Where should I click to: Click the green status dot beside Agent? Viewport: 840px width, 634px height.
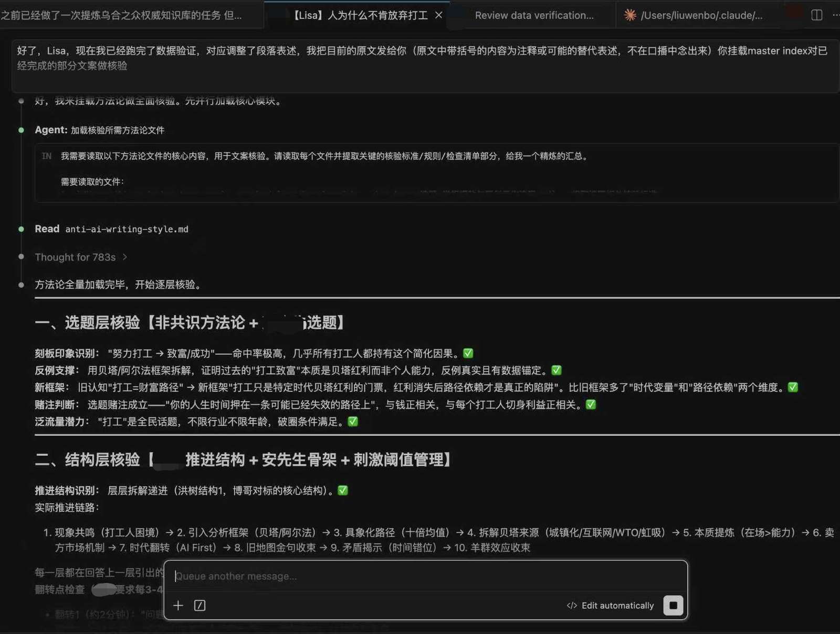click(x=21, y=130)
